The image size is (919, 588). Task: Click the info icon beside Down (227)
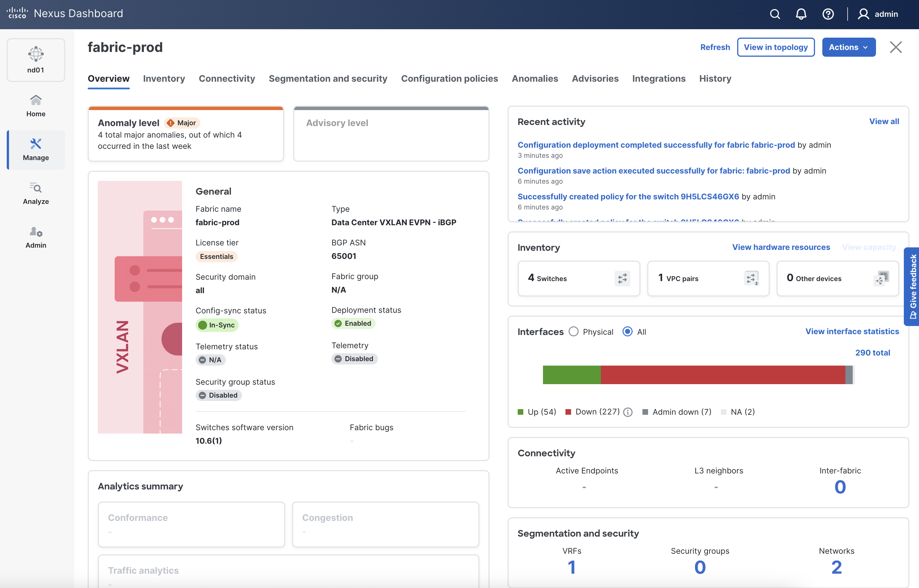pos(628,412)
